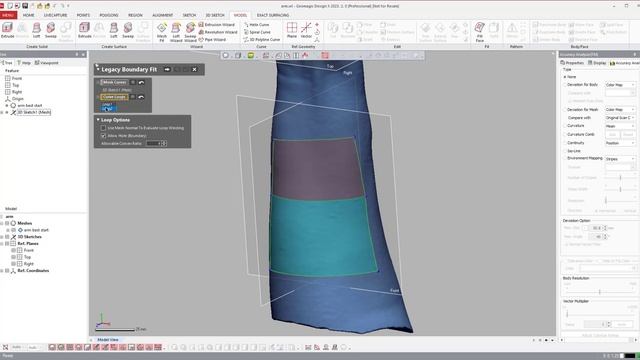Pick the Sweep tool in Create Solid group

51,31
